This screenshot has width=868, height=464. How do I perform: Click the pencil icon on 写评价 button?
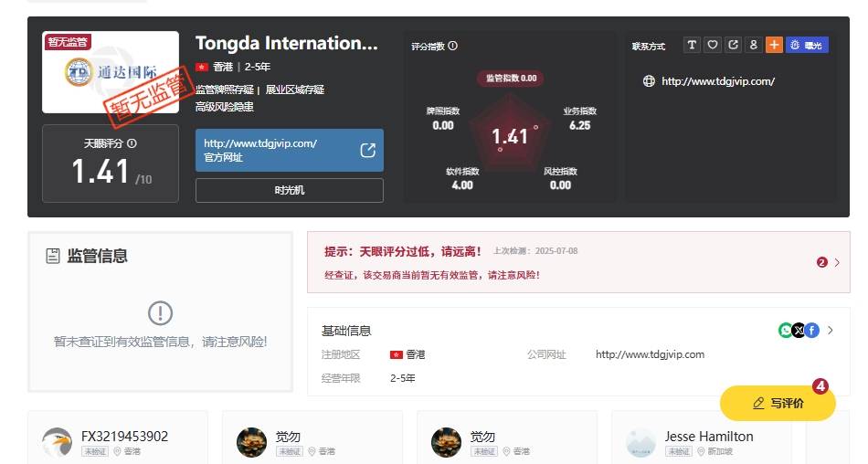point(758,403)
